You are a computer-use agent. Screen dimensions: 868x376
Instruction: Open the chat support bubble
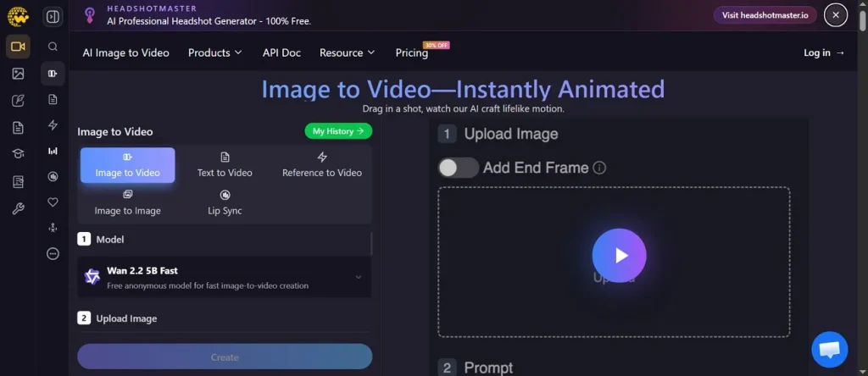pos(829,350)
